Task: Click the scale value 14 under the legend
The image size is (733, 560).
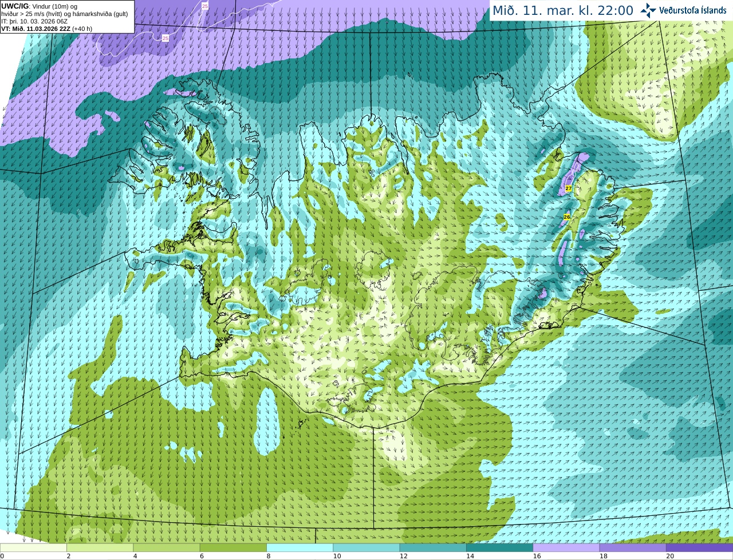Action: [x=470, y=556]
